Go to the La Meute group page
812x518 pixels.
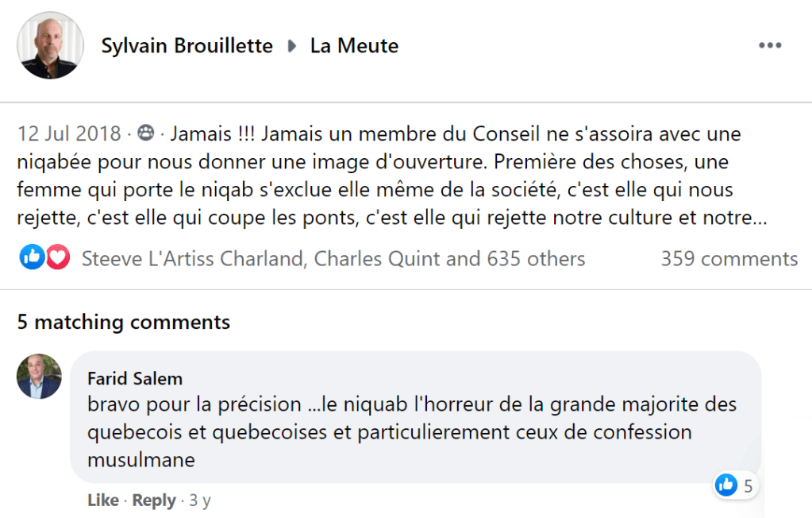(x=354, y=46)
